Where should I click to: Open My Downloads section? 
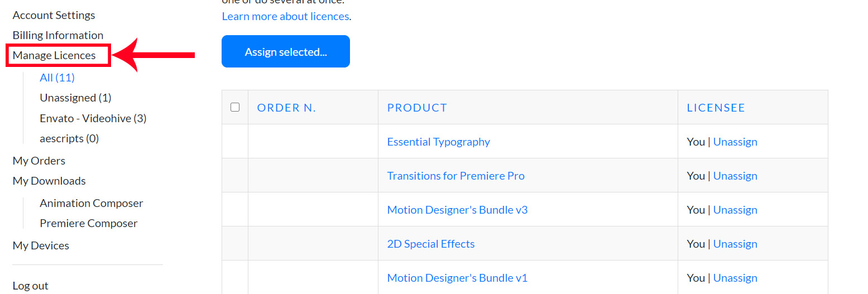(49, 181)
